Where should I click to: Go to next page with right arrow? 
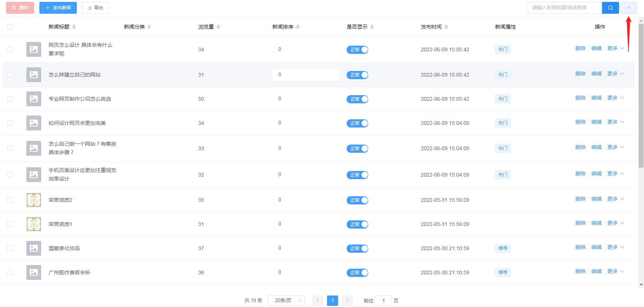click(347, 300)
